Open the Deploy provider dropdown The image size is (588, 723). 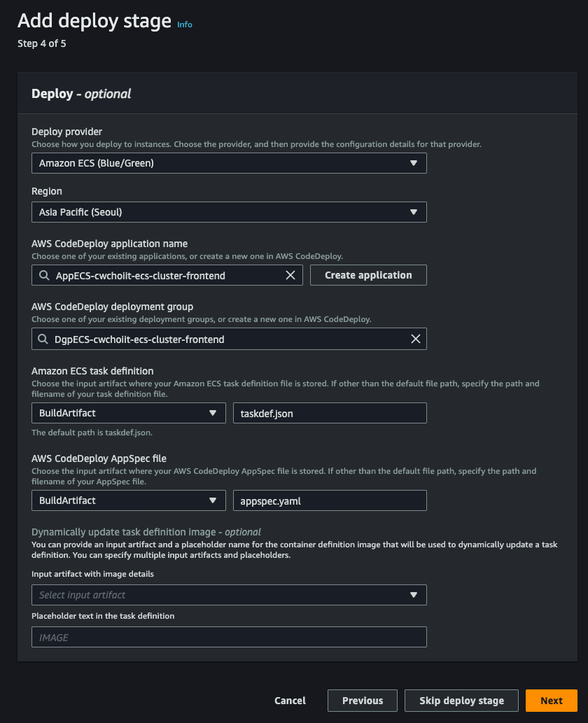[x=229, y=163]
